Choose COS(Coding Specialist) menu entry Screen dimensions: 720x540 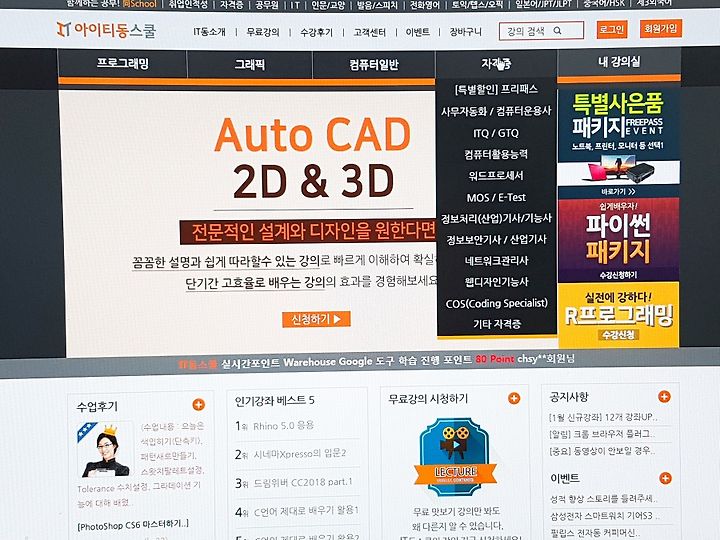point(496,303)
